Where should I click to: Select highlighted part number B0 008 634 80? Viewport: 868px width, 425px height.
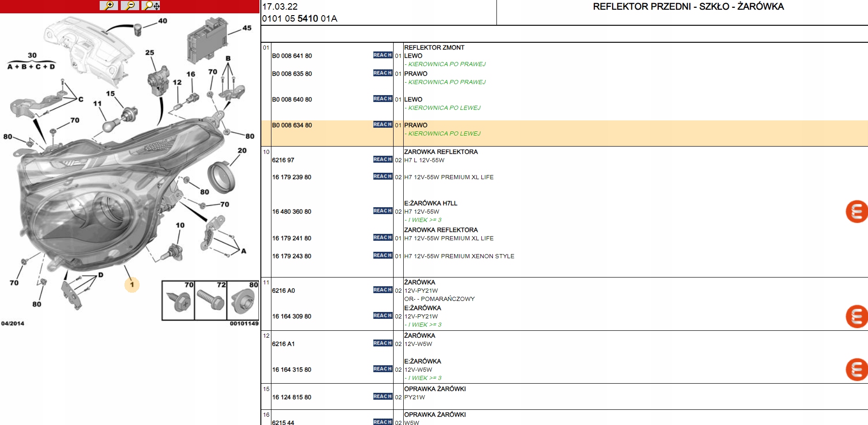tap(292, 125)
